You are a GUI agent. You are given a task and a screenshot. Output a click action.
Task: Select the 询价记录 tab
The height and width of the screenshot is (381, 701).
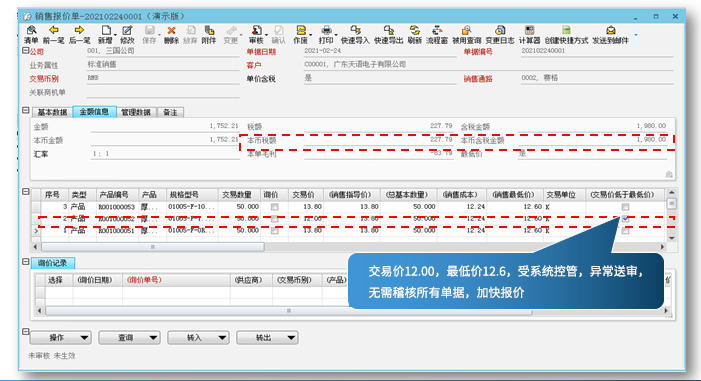(x=53, y=263)
